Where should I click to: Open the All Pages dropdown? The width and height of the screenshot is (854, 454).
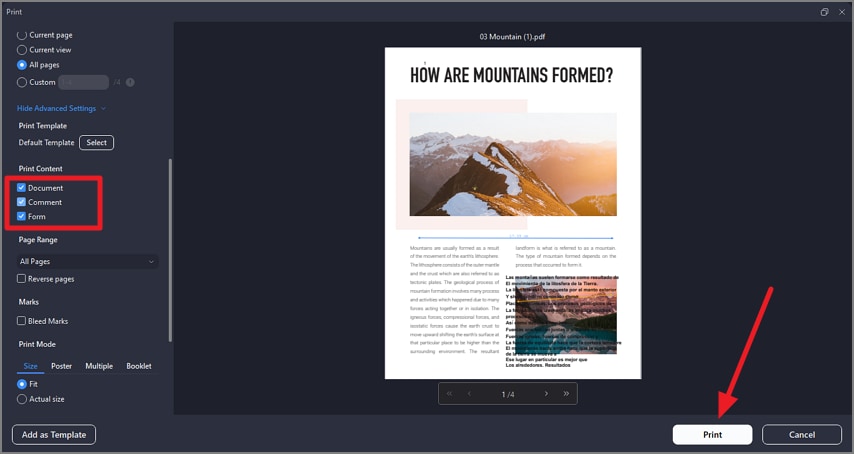[x=87, y=261]
